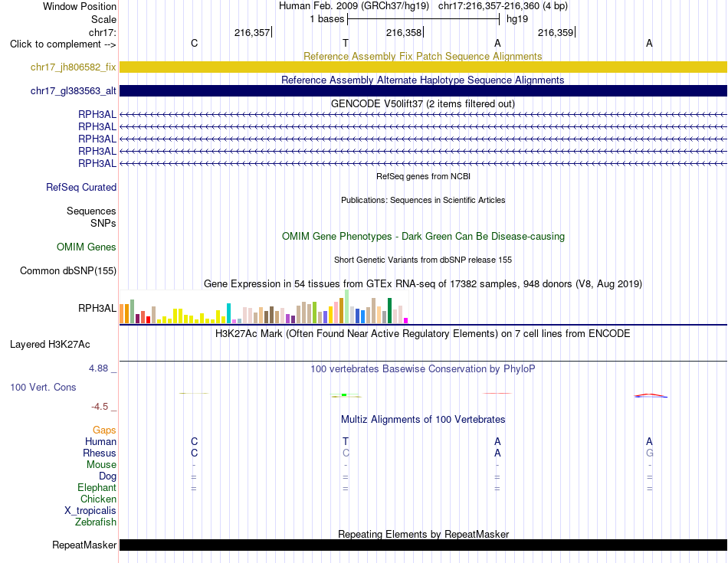Viewport: 728px width, 563px height.
Task: Click the Scale row label
Action: [103, 19]
